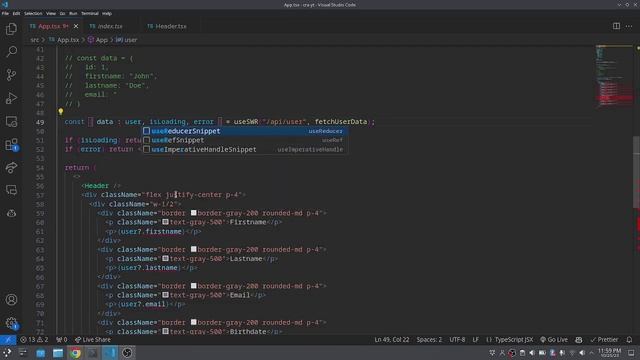Click the VS Code icon in the taskbar
This screenshot has height=360, width=640.
(x=109, y=353)
